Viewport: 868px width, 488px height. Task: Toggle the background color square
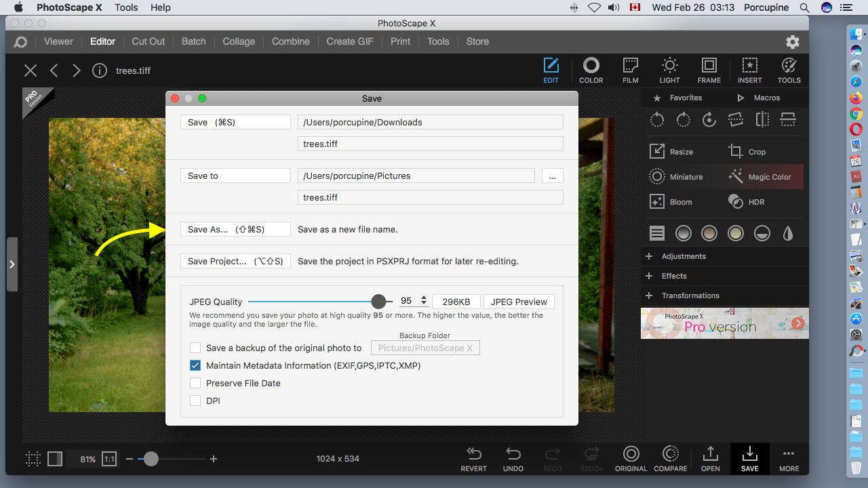pyautogui.click(x=55, y=459)
